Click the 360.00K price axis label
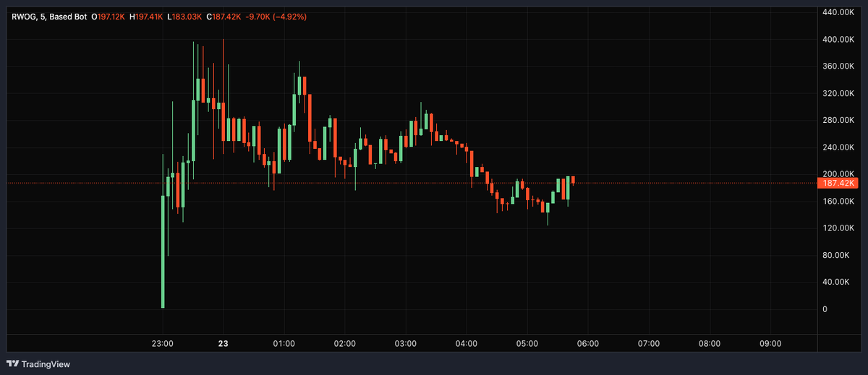 [x=839, y=66]
